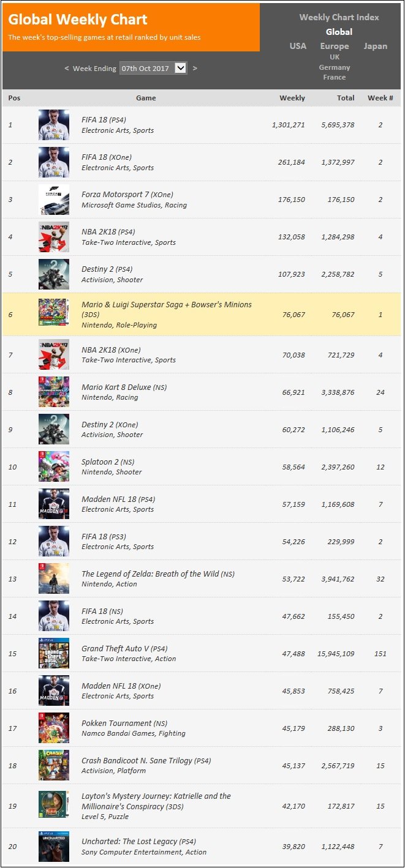This screenshot has width=405, height=868.
Task: Click the Mario Kart 8 Deluxe cover image
Action: coord(54,392)
